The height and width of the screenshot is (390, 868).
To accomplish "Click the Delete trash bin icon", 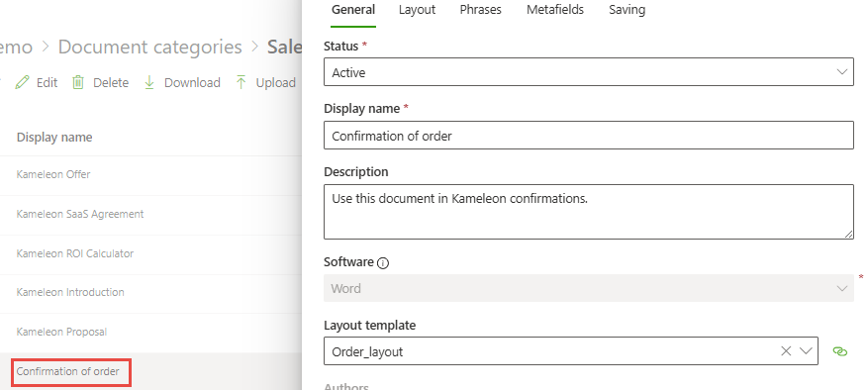I will [x=78, y=82].
